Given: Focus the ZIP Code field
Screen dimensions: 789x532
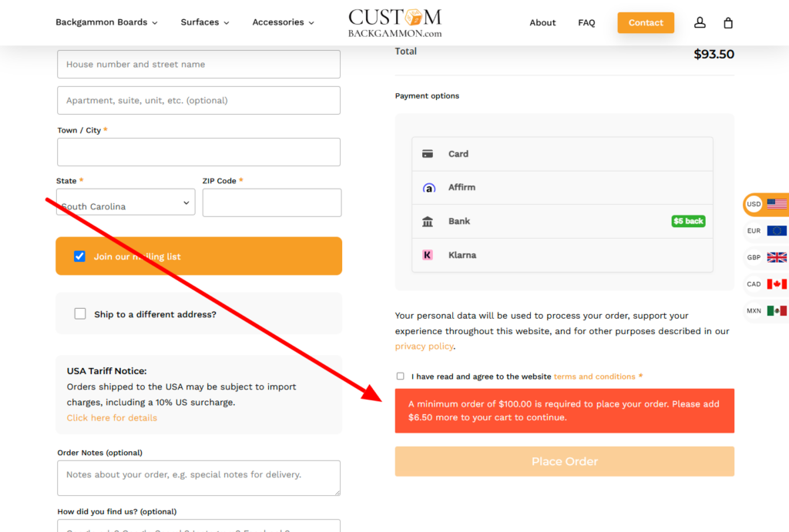Looking at the screenshot, I should pyautogui.click(x=272, y=202).
